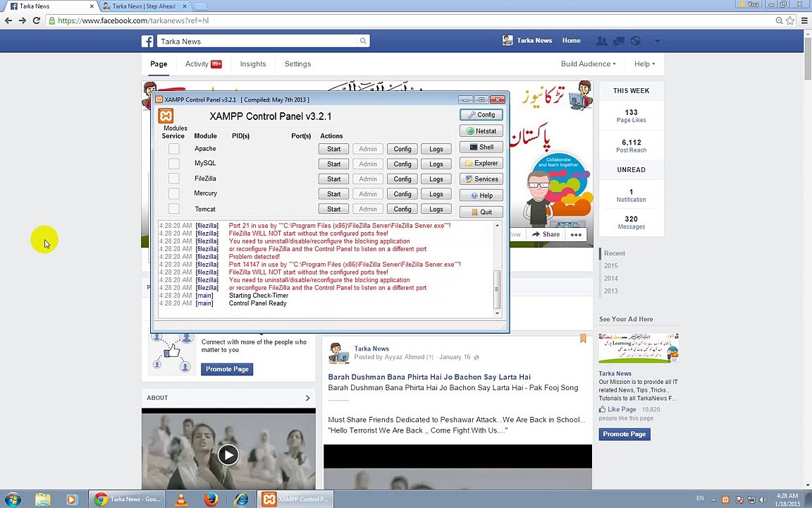This screenshot has width=812, height=508.
Task: Click the left Promote Page button
Action: [x=227, y=369]
